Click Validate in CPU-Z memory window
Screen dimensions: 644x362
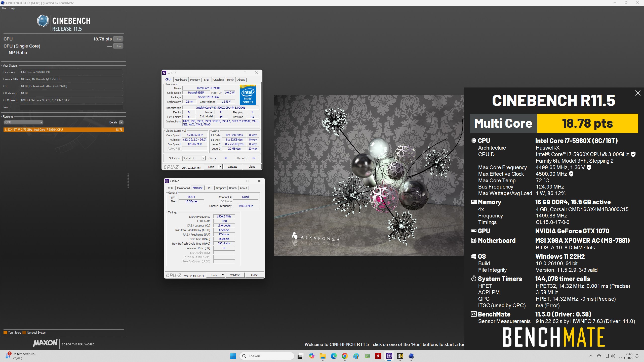[235, 275]
